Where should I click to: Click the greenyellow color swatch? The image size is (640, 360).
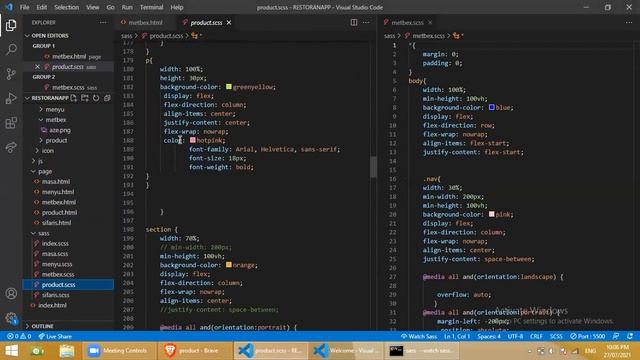pyautogui.click(x=229, y=87)
